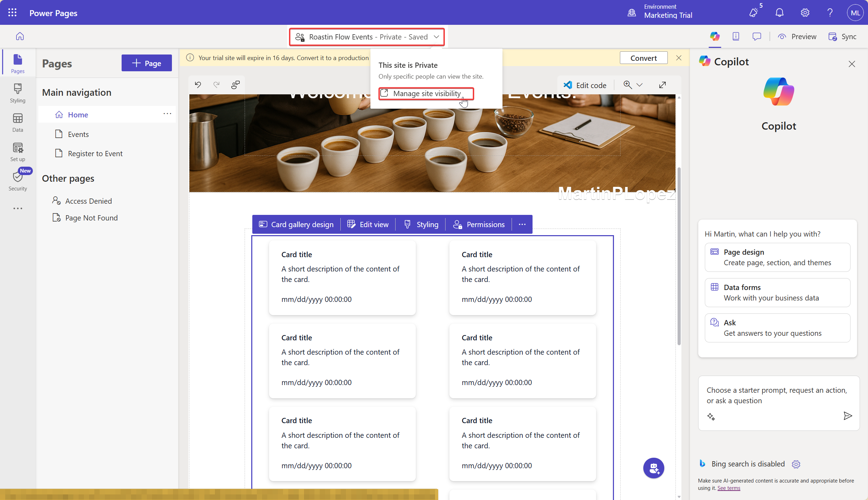The image size is (868, 500).
Task: Switch to the Edit view tab
Action: 368,224
